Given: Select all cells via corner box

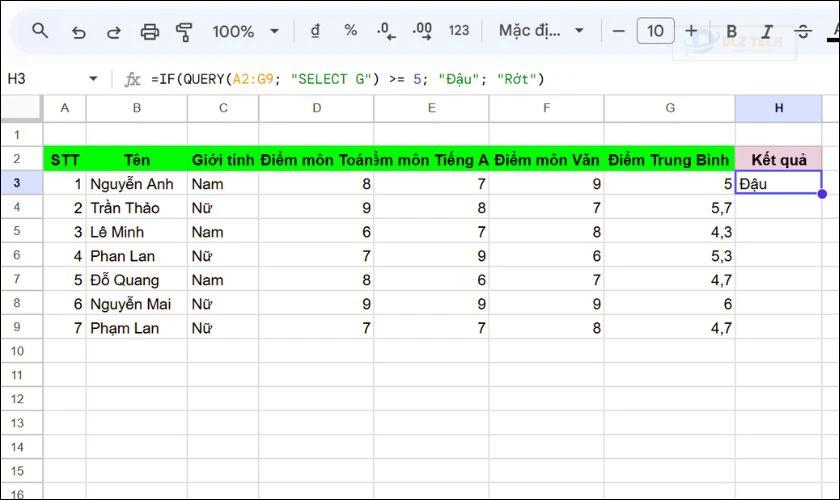Looking at the screenshot, I should [21, 108].
